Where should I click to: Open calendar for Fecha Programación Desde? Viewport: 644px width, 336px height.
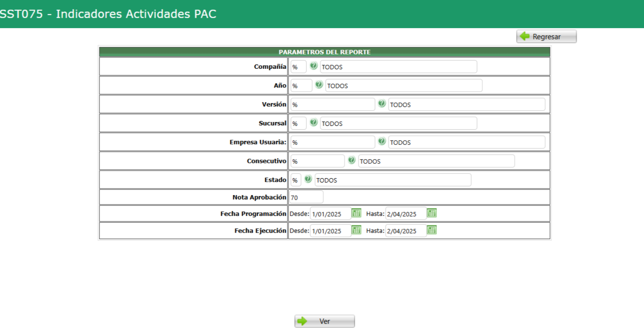coord(356,213)
